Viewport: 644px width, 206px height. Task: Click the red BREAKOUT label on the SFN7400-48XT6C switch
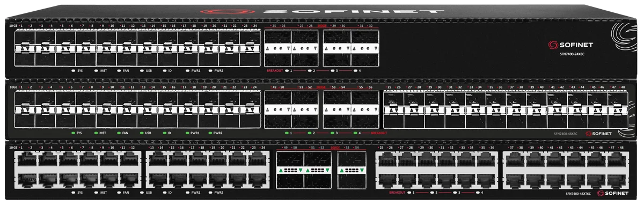point(397,192)
